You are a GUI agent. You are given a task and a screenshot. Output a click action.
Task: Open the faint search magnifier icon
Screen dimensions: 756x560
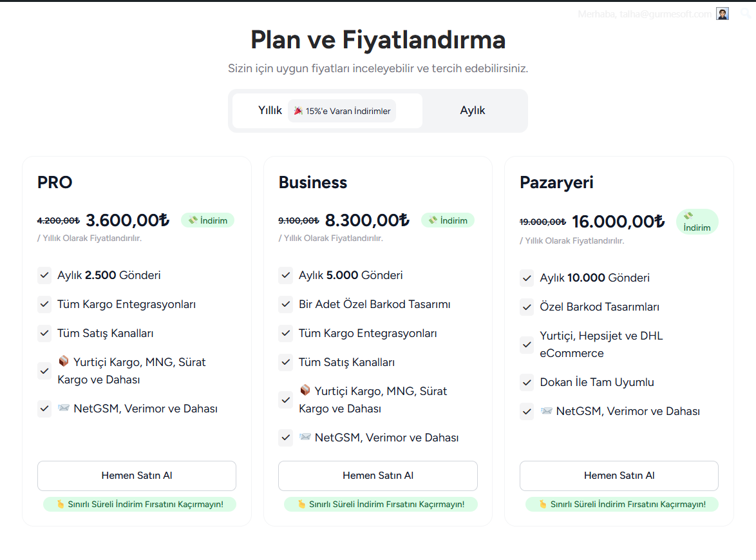point(746,14)
